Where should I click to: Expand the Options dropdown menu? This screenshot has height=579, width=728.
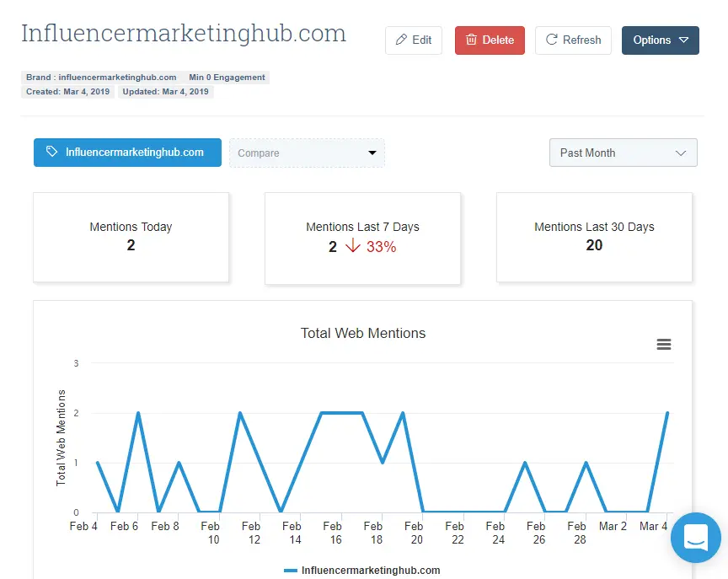(x=661, y=40)
